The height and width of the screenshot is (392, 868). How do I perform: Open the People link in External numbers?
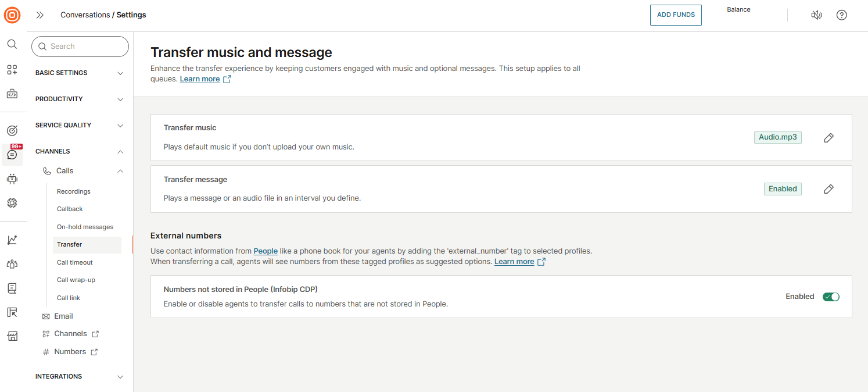(x=266, y=251)
